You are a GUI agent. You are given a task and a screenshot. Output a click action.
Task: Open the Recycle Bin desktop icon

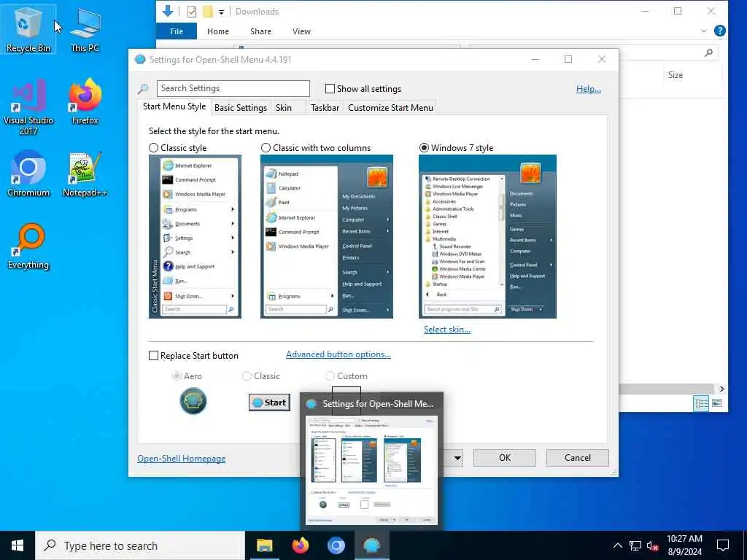click(28, 29)
